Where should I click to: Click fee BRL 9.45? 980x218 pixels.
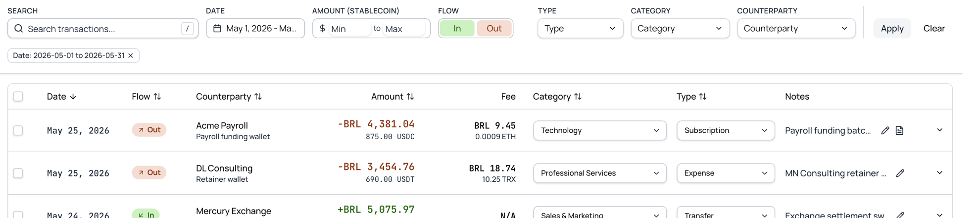pyautogui.click(x=495, y=125)
